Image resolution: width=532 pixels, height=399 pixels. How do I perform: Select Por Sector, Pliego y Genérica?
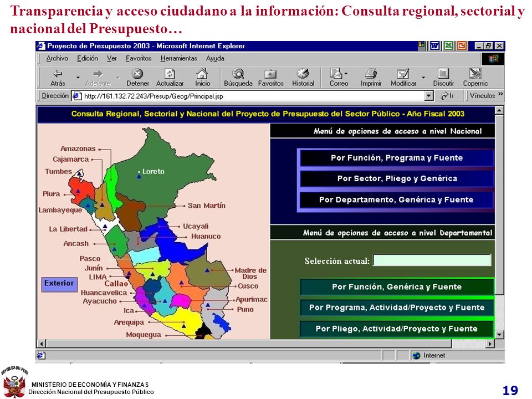pos(397,178)
